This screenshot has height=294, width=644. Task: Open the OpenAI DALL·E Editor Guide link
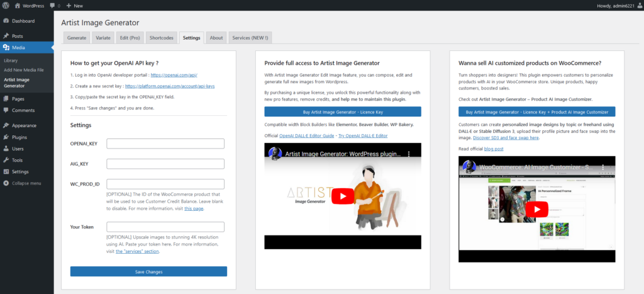pyautogui.click(x=306, y=136)
